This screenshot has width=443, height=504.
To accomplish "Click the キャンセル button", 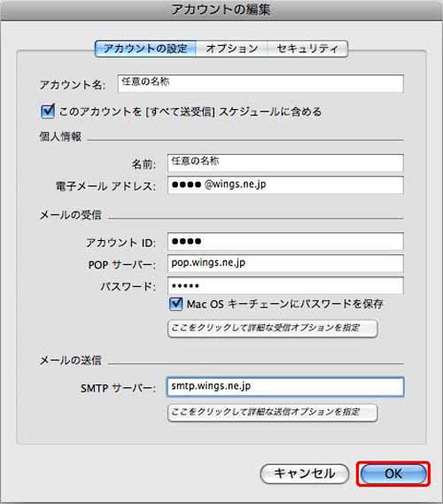I will (x=304, y=474).
